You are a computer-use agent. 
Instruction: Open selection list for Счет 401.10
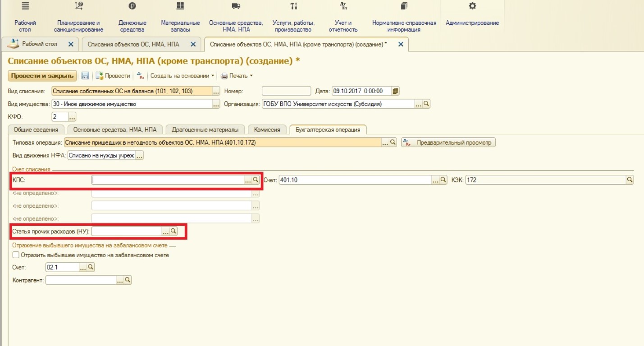435,180
